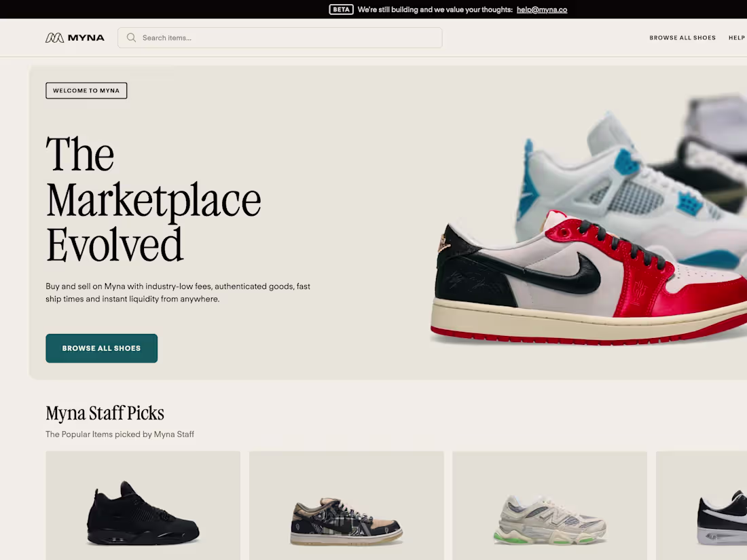Screen dimensions: 747x560
Task: Click the search magnifier icon
Action: (x=131, y=37)
